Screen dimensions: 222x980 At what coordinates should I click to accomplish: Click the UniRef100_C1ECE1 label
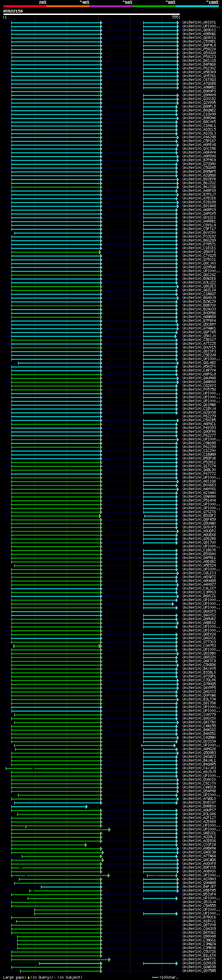coord(199,249)
